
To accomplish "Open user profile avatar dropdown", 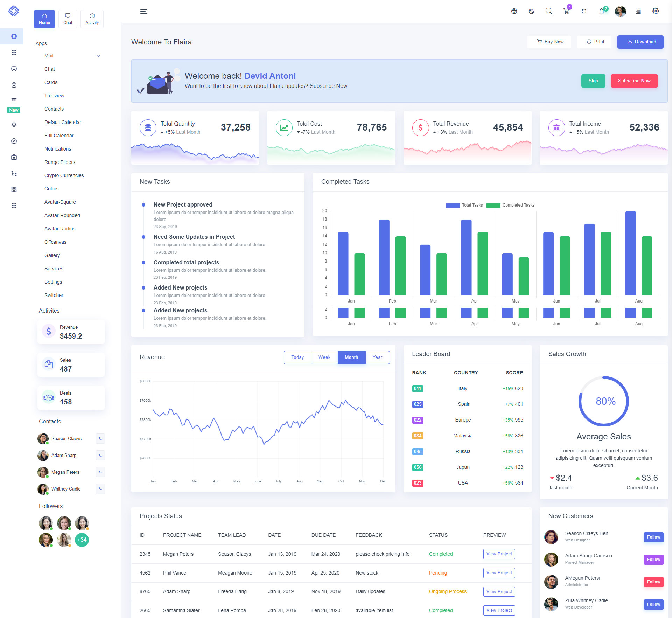I will click(620, 11).
